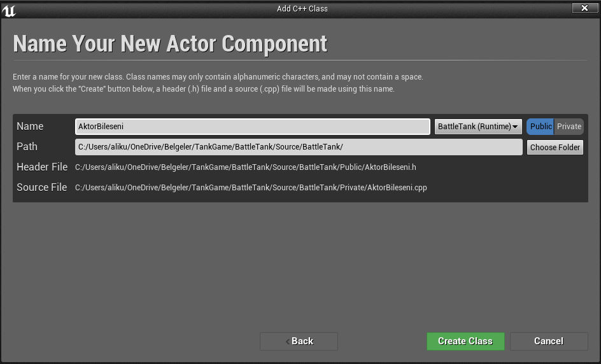Click the AktorBileseni.h header file path

coord(246,167)
